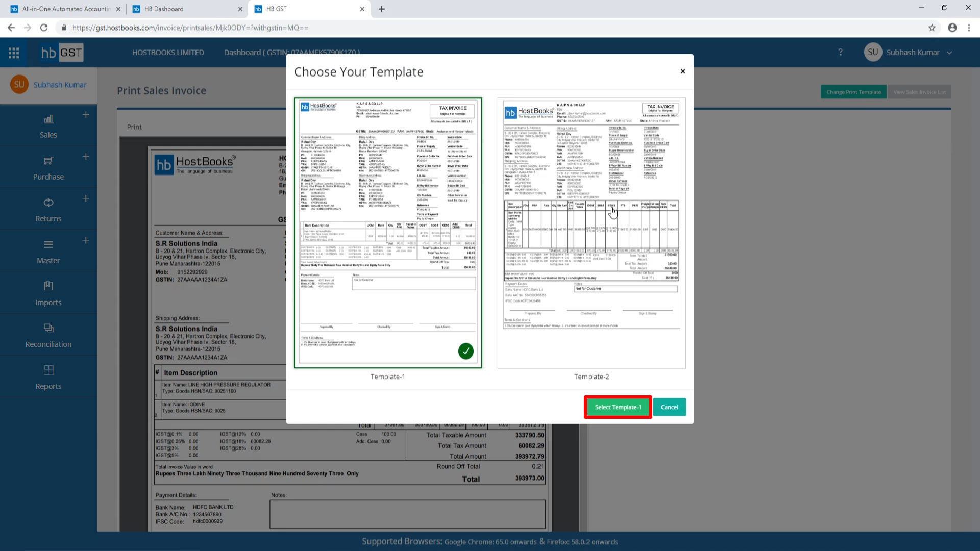Click the Print Sales Invoice heading

click(x=162, y=91)
